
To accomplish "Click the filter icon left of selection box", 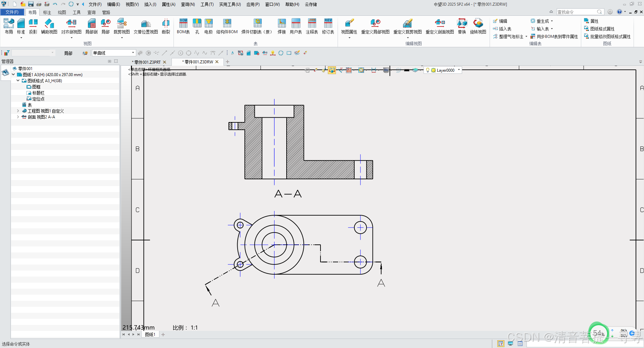I will click(x=7, y=53).
